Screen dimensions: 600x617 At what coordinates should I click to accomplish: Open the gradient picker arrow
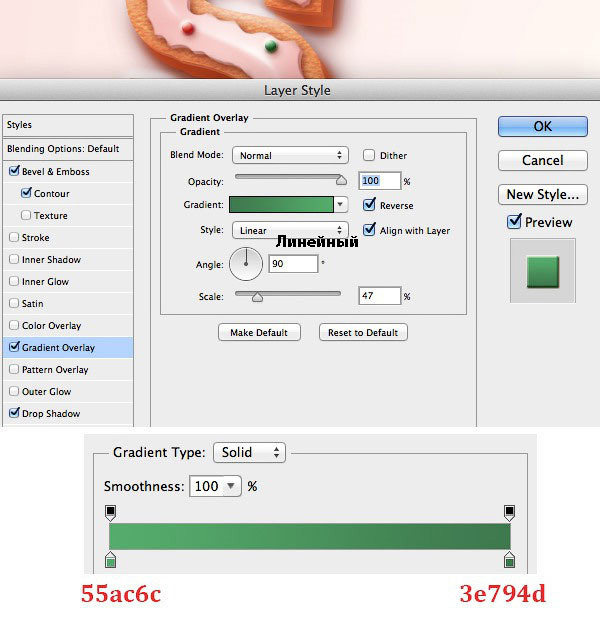[x=340, y=205]
